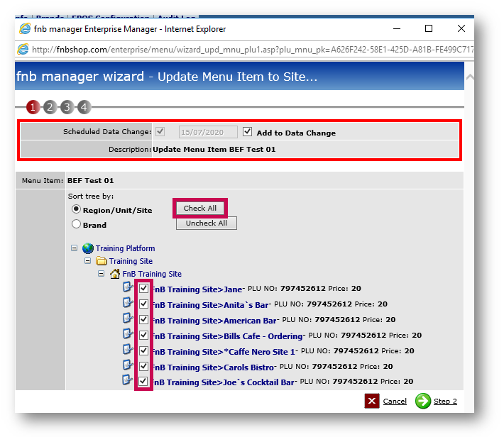This screenshot has height=437, width=504.
Task: Minimize the Internet Explorer window
Action: pos(397,28)
